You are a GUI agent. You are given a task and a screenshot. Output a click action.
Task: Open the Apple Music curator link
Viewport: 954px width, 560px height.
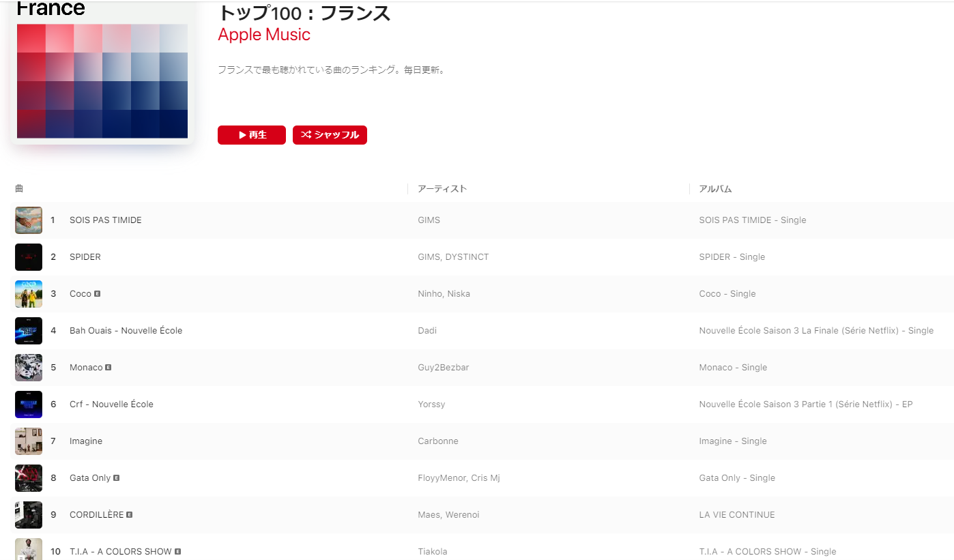264,35
